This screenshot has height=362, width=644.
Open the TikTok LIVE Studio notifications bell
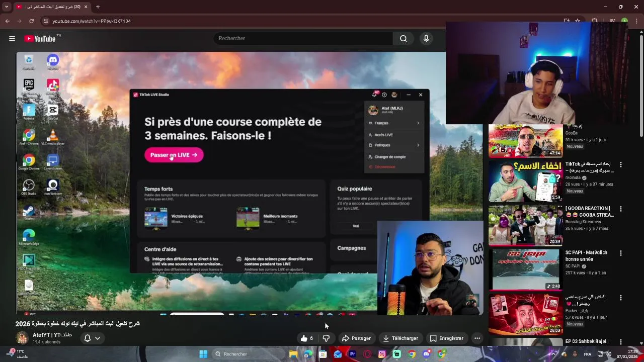click(374, 95)
